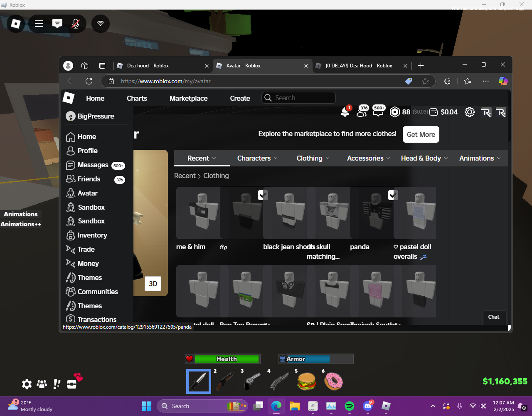532x416 pixels.
Task: Click the blue Armor bar
Action: click(308, 359)
